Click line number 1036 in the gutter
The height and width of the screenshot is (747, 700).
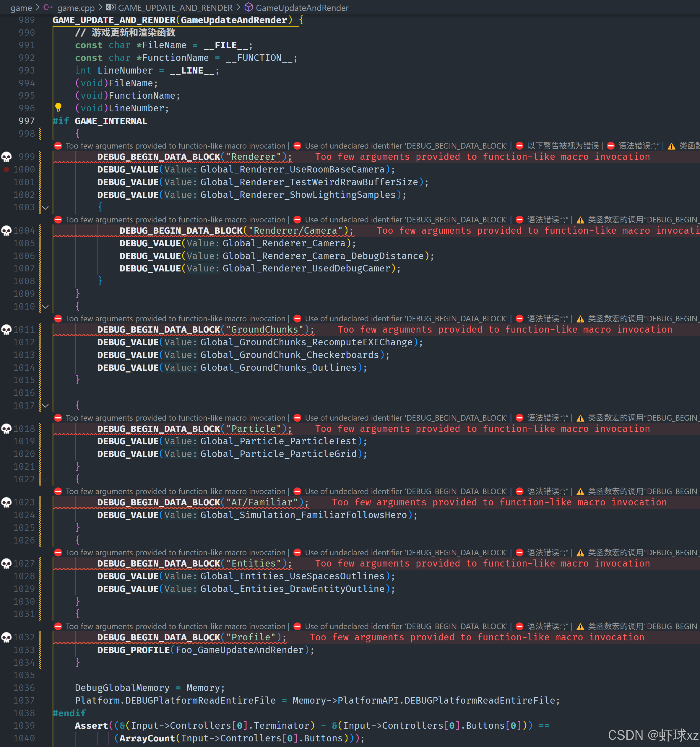(24, 688)
